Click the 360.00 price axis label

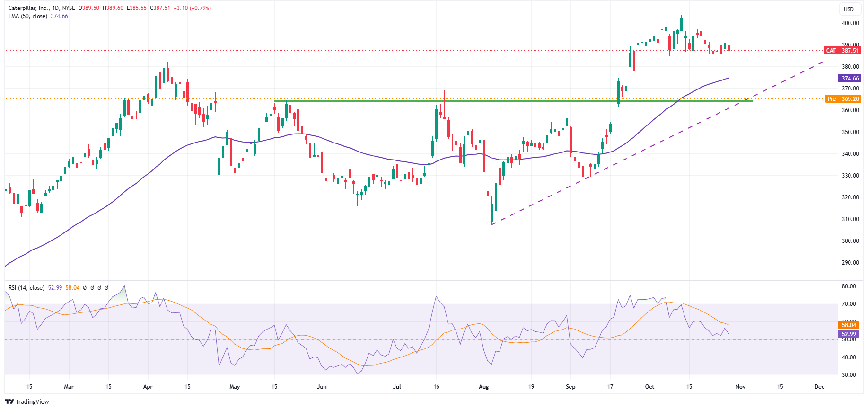[850, 110]
